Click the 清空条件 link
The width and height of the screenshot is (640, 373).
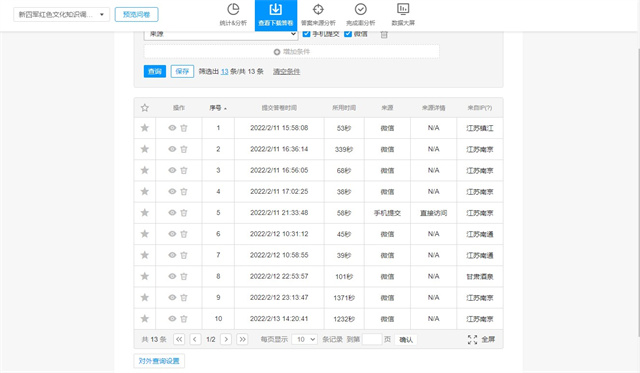[x=287, y=71]
